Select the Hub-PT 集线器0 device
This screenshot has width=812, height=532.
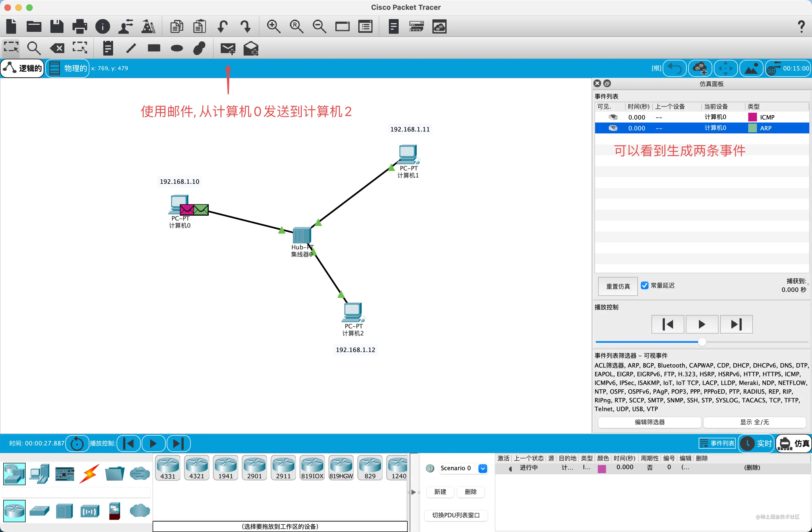(x=302, y=235)
